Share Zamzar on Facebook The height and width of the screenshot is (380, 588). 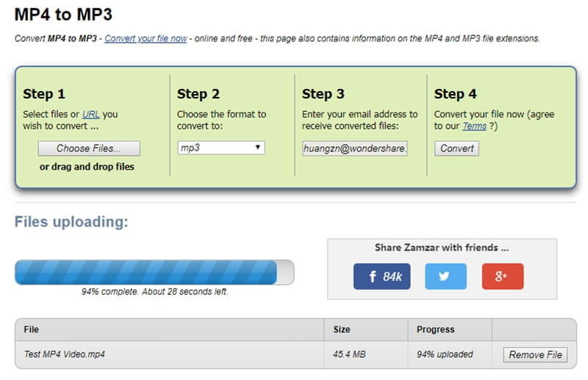(382, 276)
